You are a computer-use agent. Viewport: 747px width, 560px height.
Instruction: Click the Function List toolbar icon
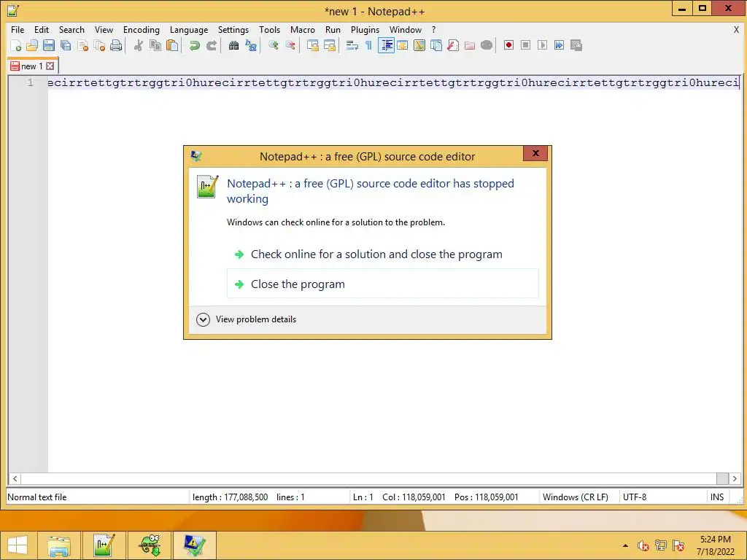tap(452, 46)
